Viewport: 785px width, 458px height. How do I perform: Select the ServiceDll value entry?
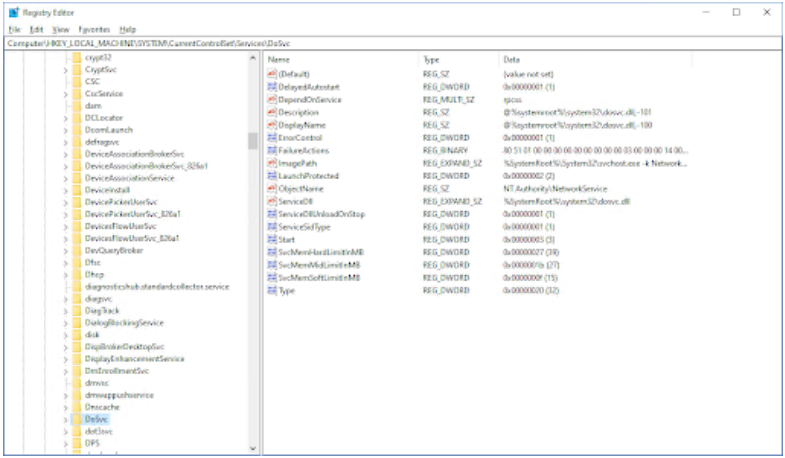point(300,201)
